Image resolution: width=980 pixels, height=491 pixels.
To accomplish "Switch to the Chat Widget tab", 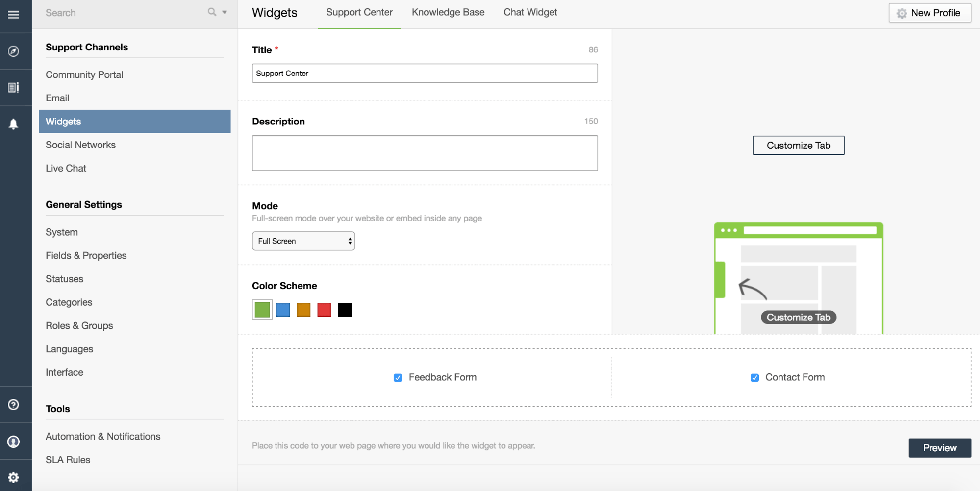I will [530, 12].
